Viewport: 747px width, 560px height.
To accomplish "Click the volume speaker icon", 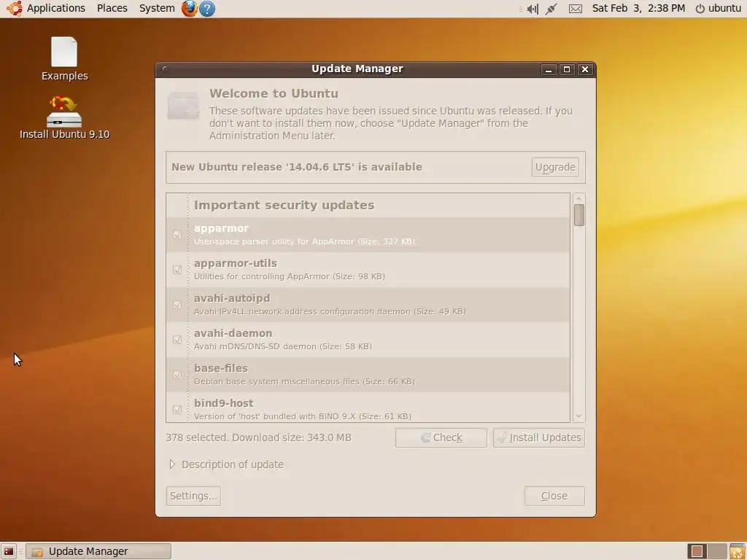I will tap(533, 9).
